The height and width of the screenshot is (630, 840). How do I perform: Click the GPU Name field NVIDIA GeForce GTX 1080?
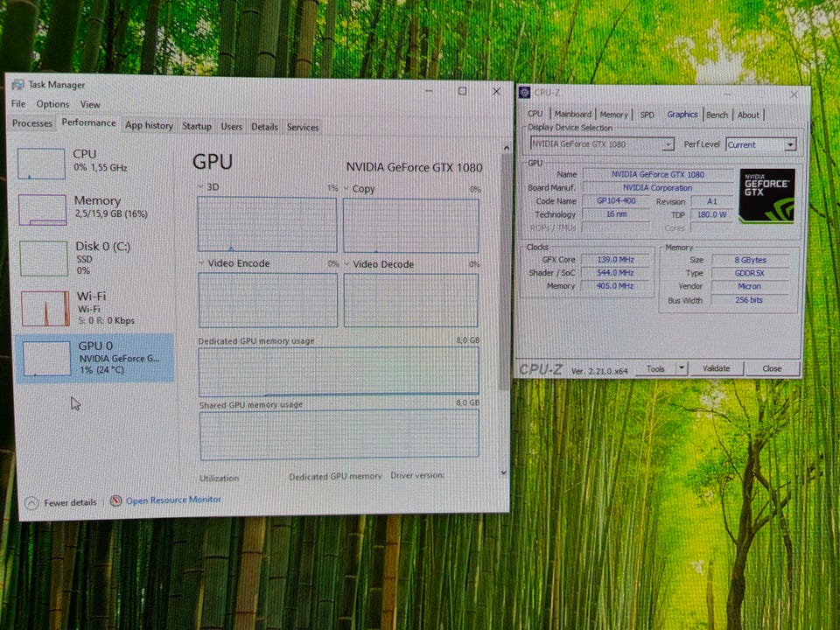click(657, 174)
